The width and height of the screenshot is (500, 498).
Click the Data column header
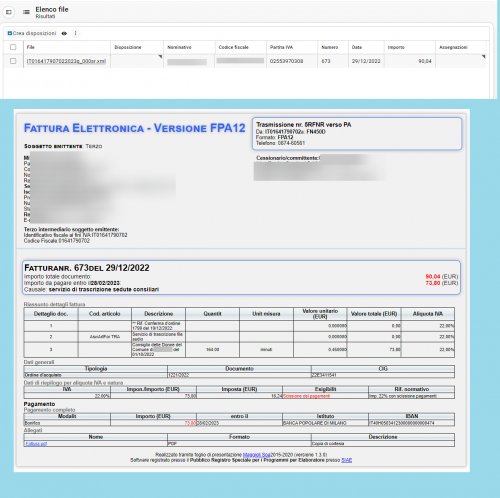pos(357,47)
